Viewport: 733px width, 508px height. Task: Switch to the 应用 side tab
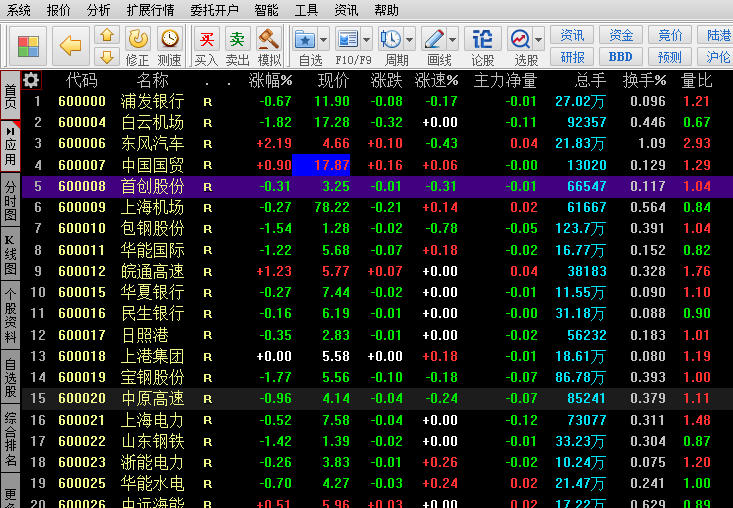point(10,146)
